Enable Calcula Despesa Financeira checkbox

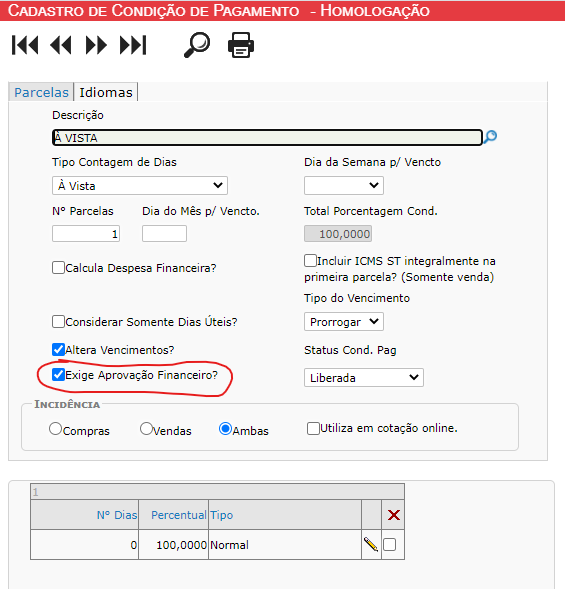(x=58, y=268)
